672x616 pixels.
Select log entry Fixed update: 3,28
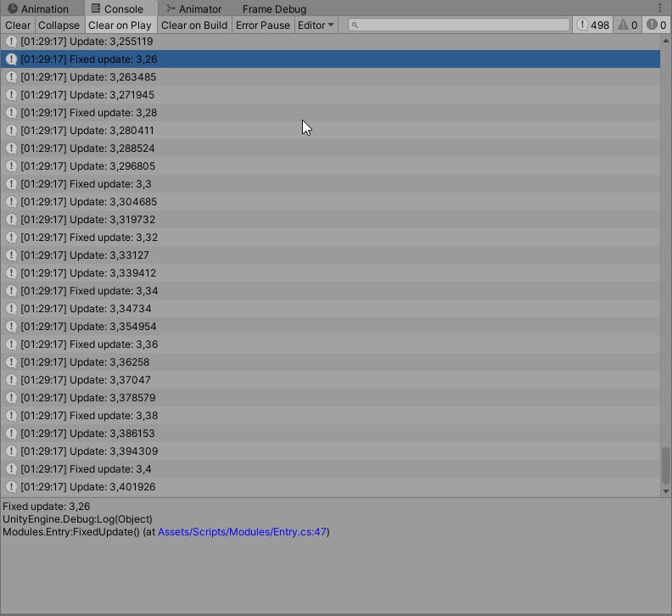[x=330, y=113]
